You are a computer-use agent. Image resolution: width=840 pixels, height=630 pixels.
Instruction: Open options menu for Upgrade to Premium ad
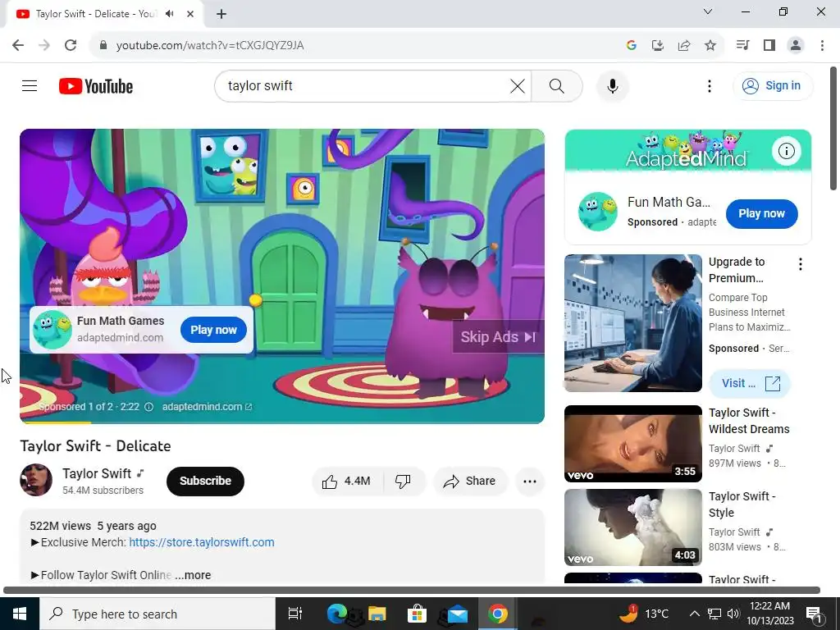tap(800, 264)
